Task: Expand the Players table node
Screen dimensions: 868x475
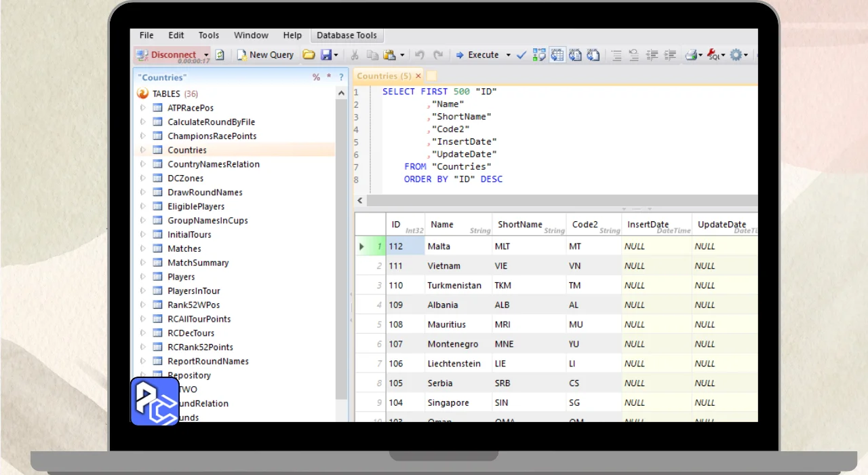Action: tap(143, 277)
